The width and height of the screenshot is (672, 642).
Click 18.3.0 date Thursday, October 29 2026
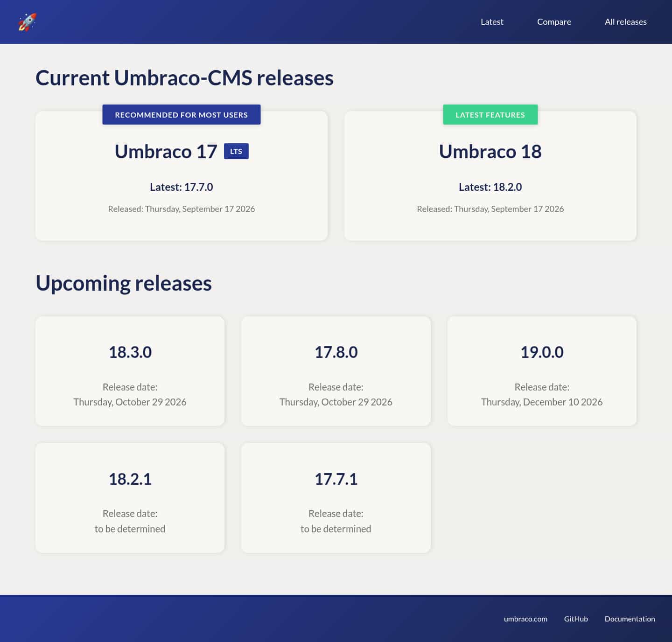(130, 402)
